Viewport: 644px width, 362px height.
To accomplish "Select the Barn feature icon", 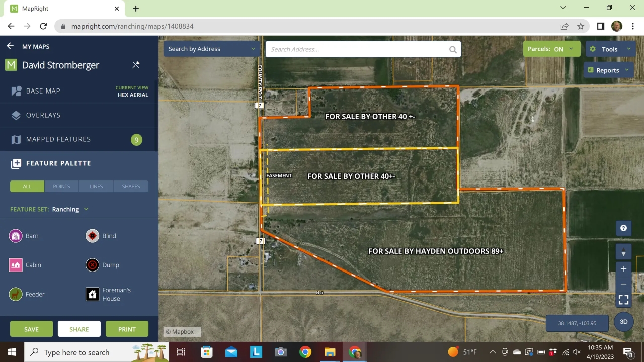I will 16,236.
